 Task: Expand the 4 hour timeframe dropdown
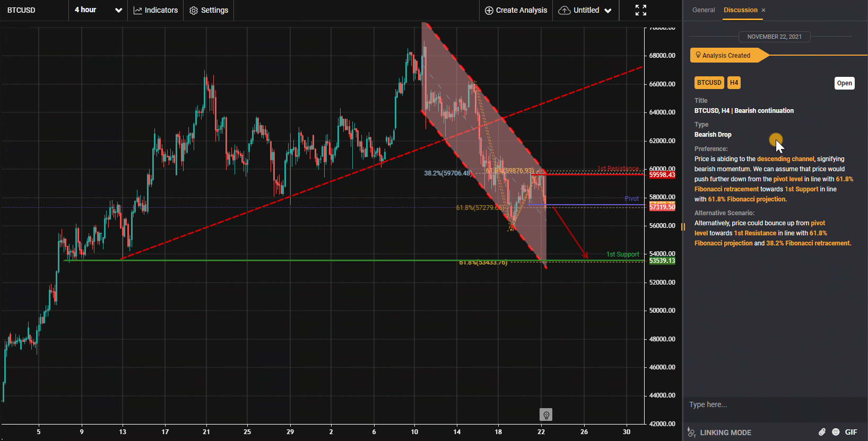pyautogui.click(x=98, y=10)
